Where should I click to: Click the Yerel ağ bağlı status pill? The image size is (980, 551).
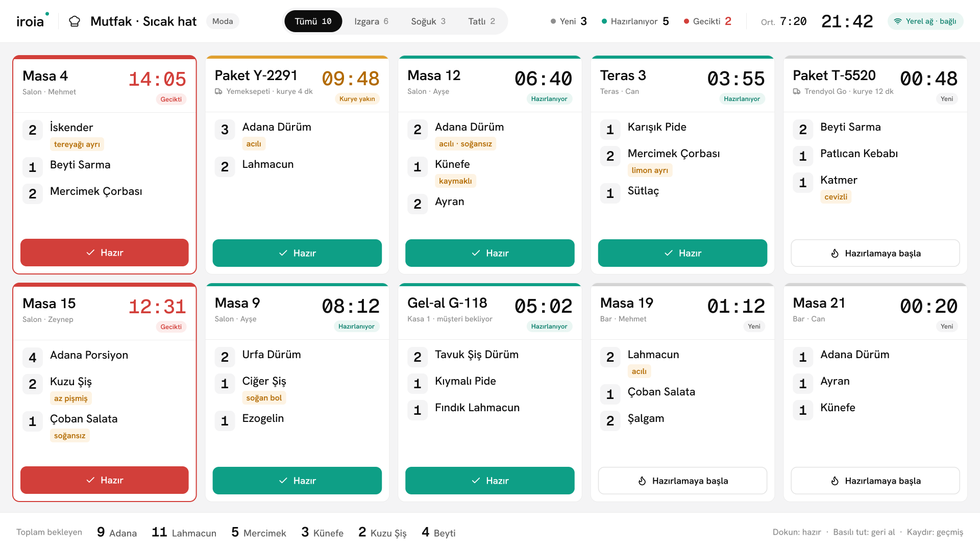[925, 21]
